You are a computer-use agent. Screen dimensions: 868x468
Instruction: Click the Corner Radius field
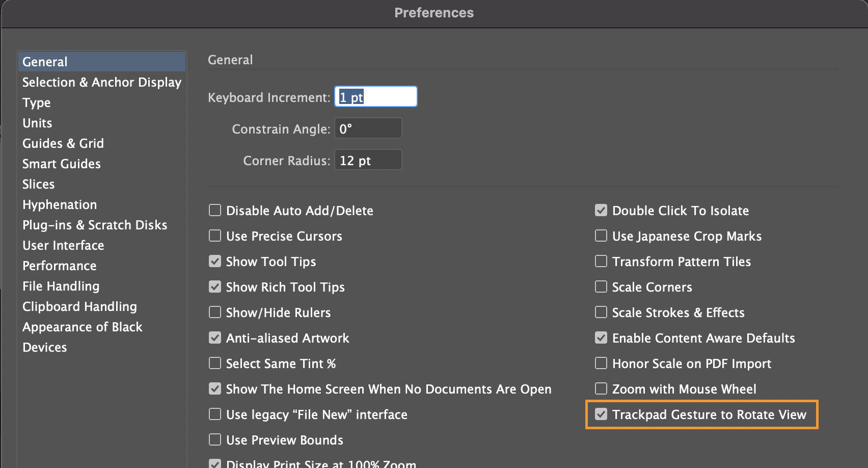pos(368,160)
